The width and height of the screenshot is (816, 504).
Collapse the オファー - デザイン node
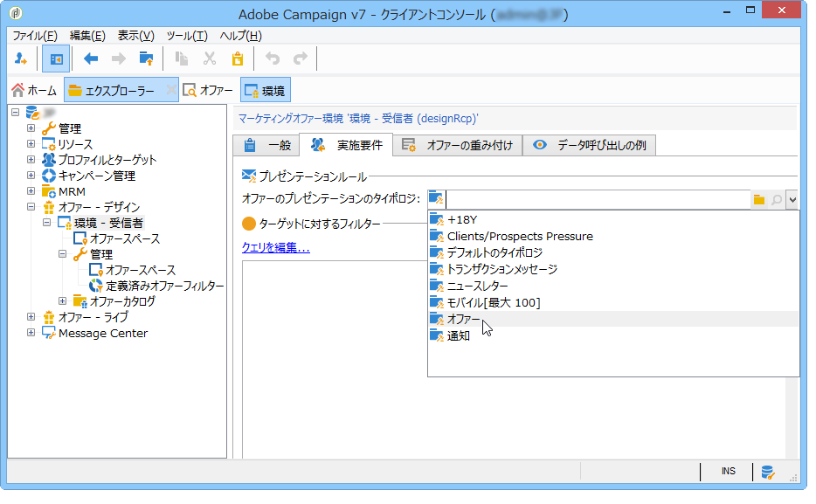click(31, 206)
